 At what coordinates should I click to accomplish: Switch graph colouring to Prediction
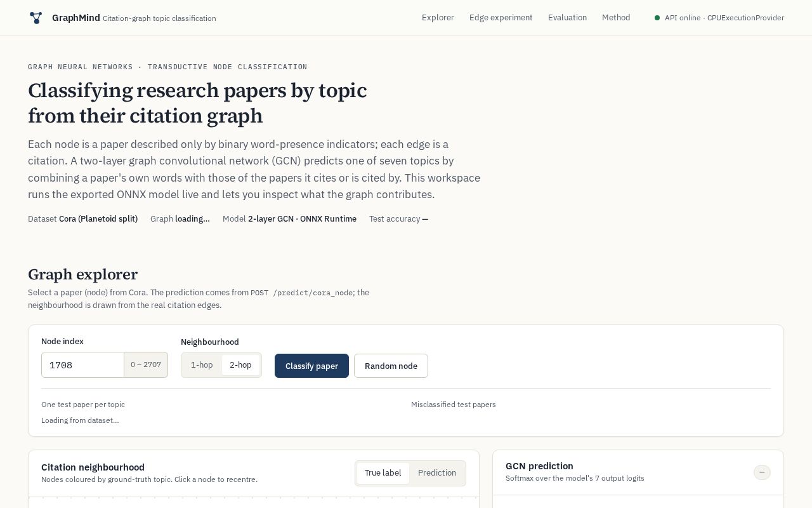click(437, 473)
